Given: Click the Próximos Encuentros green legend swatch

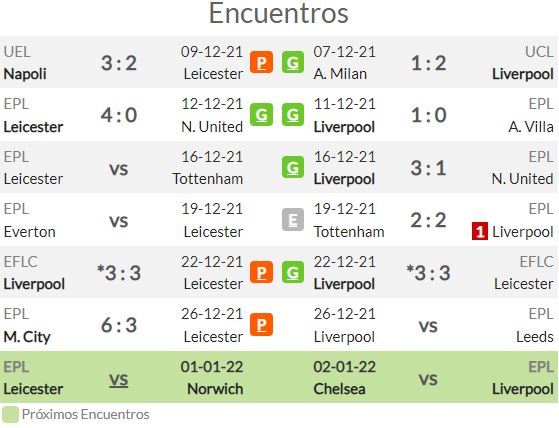Looking at the screenshot, I should point(10,414).
